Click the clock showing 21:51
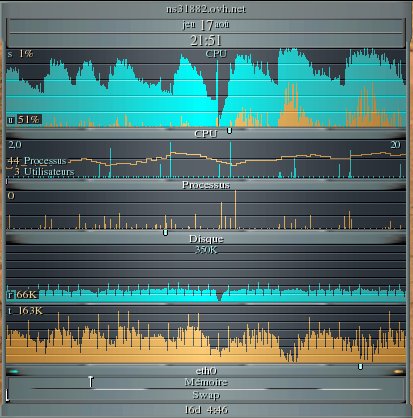 (206, 40)
